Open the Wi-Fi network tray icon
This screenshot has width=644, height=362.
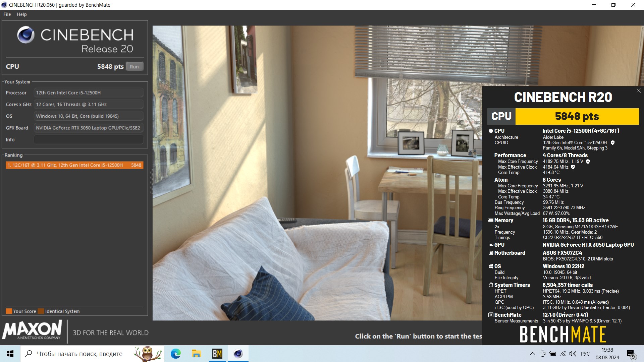click(563, 354)
